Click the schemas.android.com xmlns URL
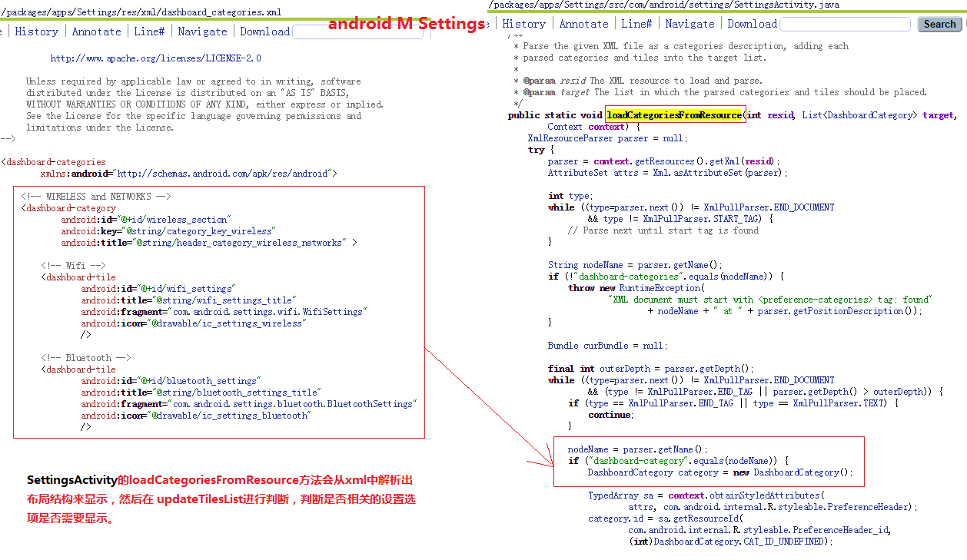 (x=224, y=174)
